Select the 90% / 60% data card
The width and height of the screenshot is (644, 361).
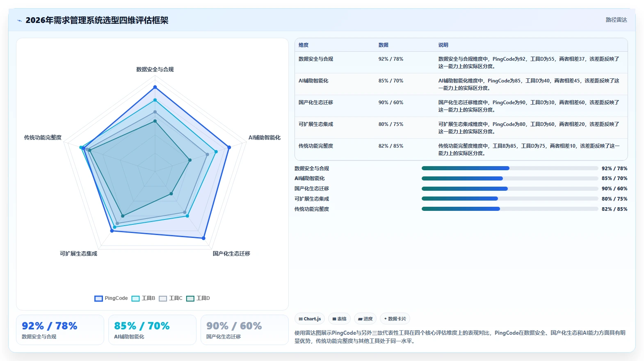click(244, 330)
